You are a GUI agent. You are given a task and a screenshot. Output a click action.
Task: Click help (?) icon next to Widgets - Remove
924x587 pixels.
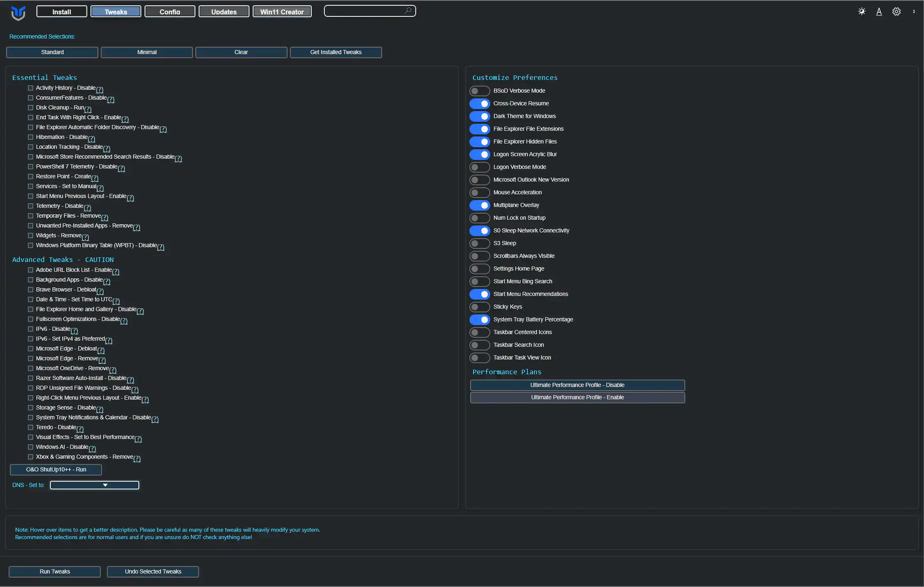click(x=85, y=237)
